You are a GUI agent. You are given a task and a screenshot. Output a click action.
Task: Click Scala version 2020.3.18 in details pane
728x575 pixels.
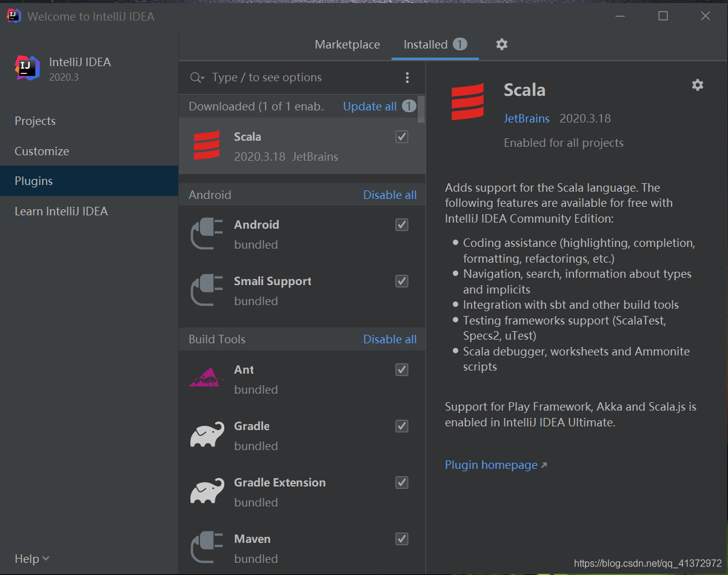(585, 118)
